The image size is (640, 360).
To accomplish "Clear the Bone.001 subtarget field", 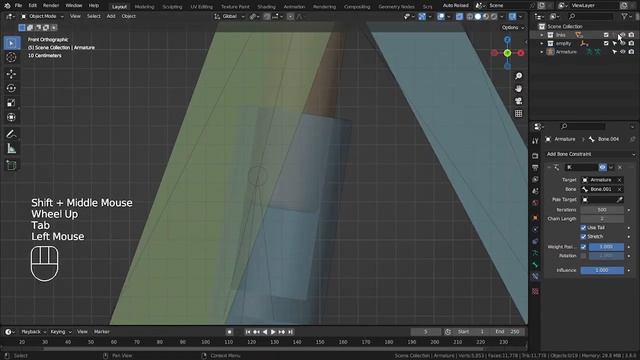I will pyautogui.click(x=619, y=189).
